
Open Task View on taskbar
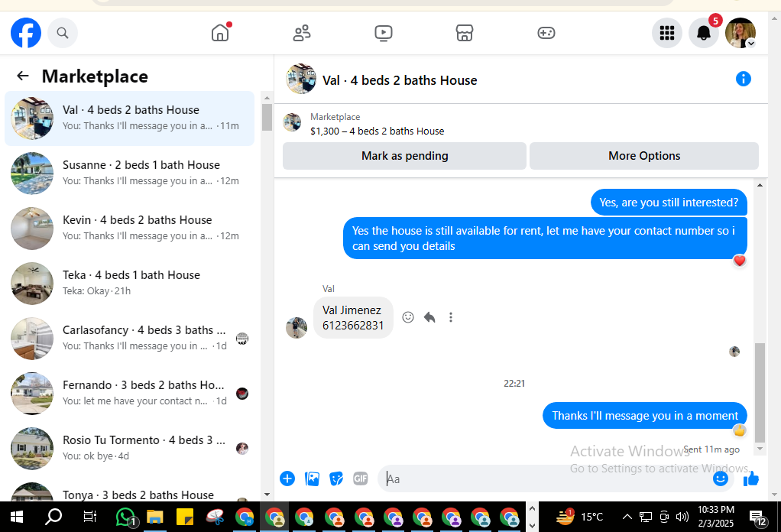point(89,517)
